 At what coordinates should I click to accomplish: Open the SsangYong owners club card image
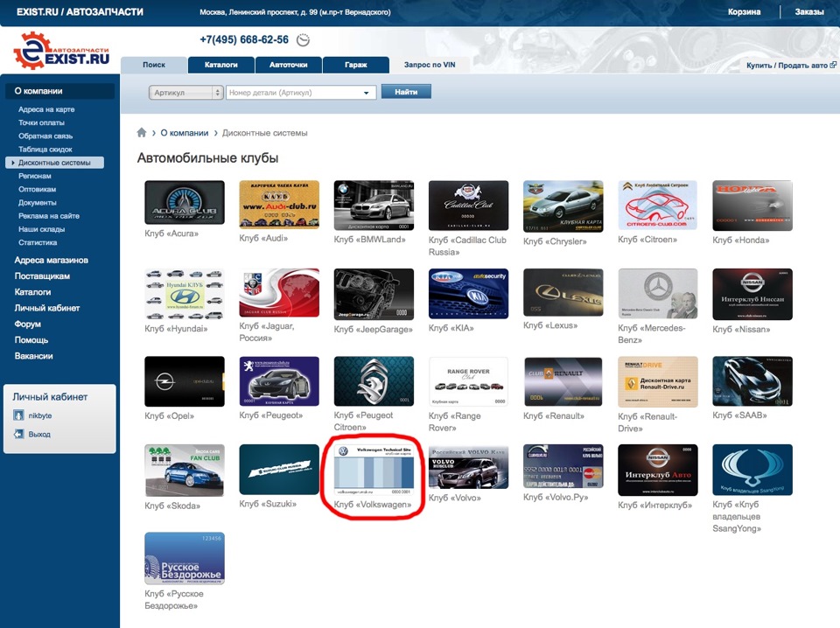752,470
